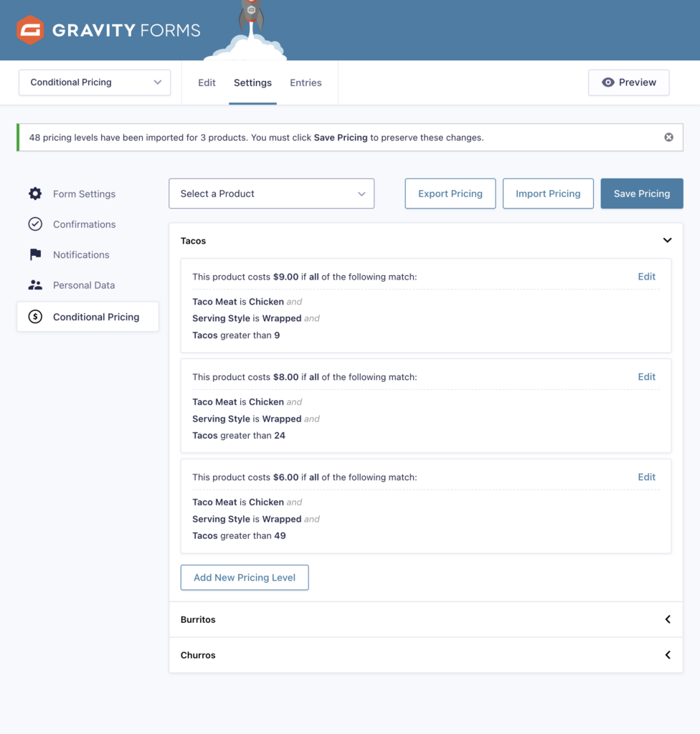Expand the Burritos pricing section
The height and width of the screenshot is (734, 700).
pos(667,619)
